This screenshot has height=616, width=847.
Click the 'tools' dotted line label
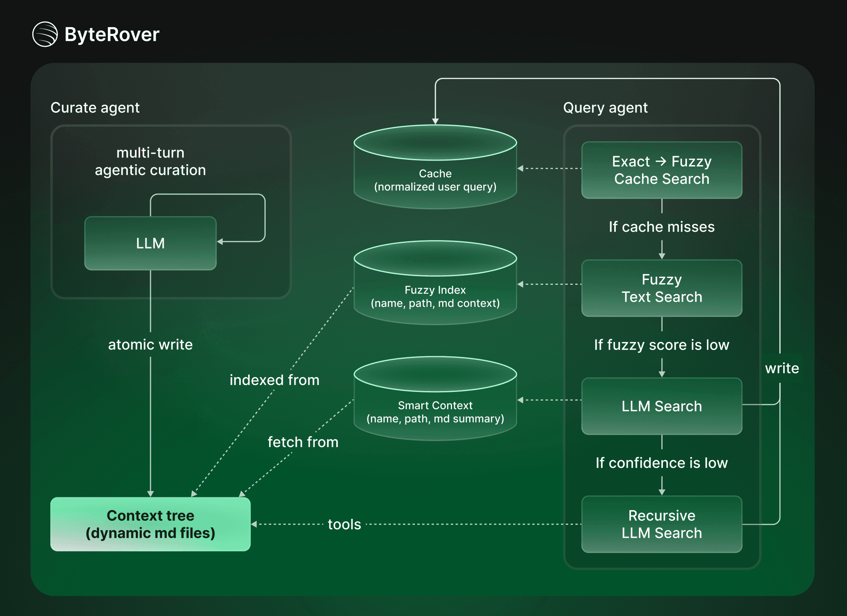click(344, 524)
